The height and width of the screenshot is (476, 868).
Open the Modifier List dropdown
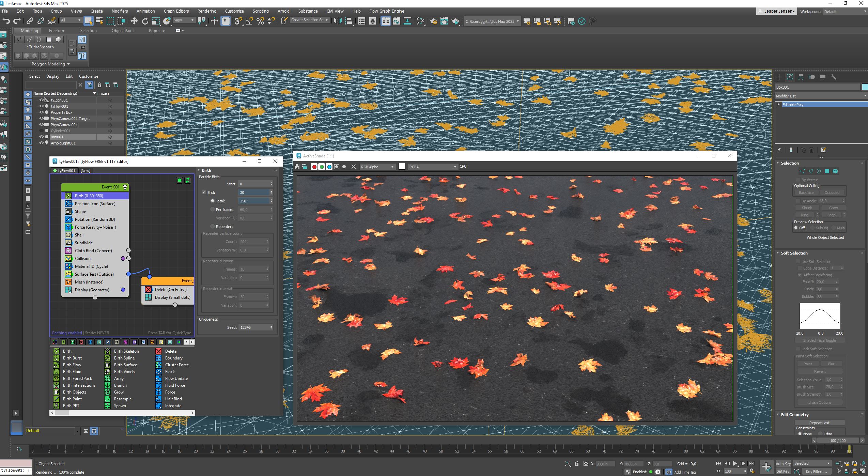[x=820, y=96]
